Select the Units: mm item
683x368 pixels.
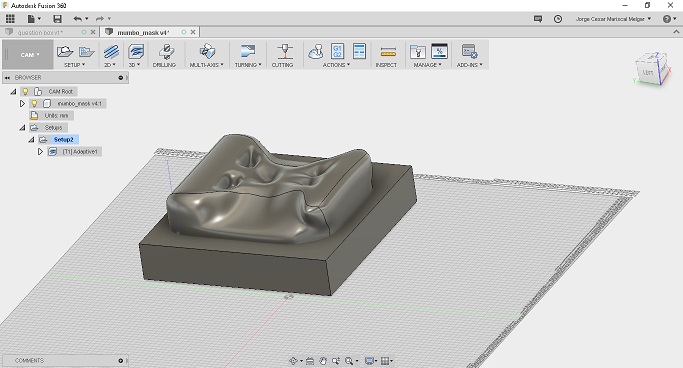[x=56, y=115]
